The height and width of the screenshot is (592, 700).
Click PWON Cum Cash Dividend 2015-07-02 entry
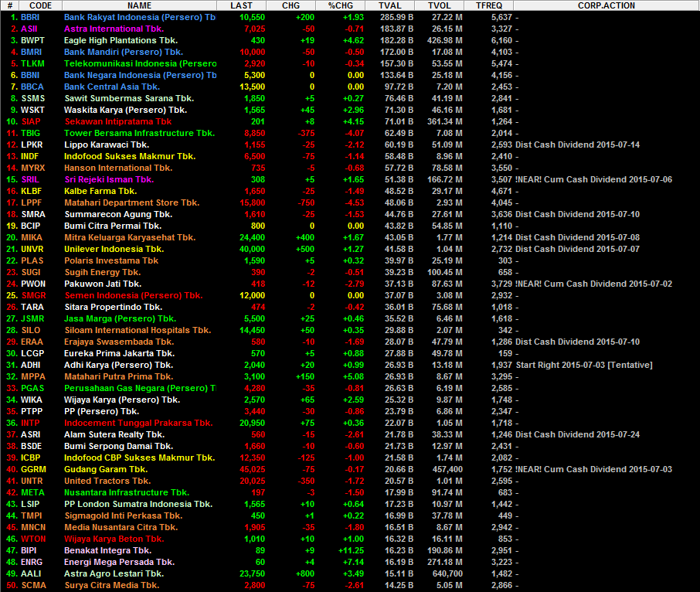tap(593, 284)
